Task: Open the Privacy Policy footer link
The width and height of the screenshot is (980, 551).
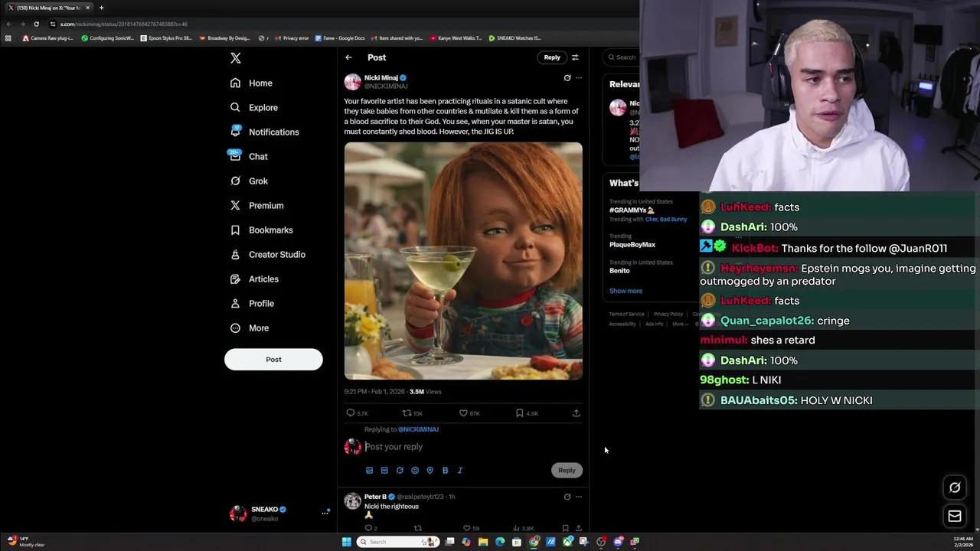Action: coord(668,314)
